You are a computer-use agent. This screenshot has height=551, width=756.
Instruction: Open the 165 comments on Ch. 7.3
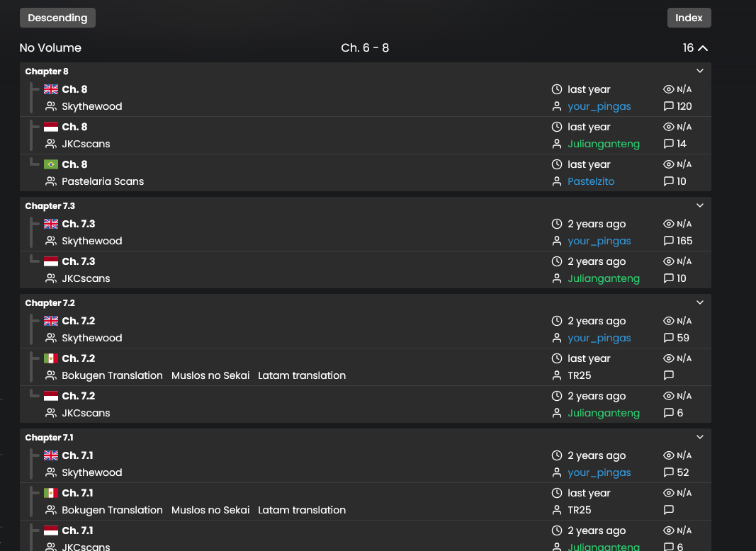tap(678, 241)
